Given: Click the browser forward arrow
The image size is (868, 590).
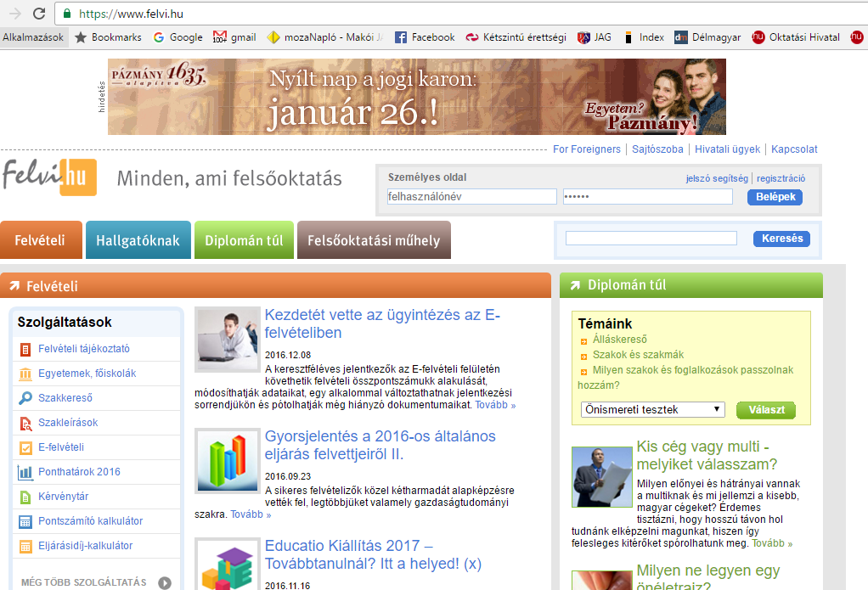Looking at the screenshot, I should tap(15, 14).
